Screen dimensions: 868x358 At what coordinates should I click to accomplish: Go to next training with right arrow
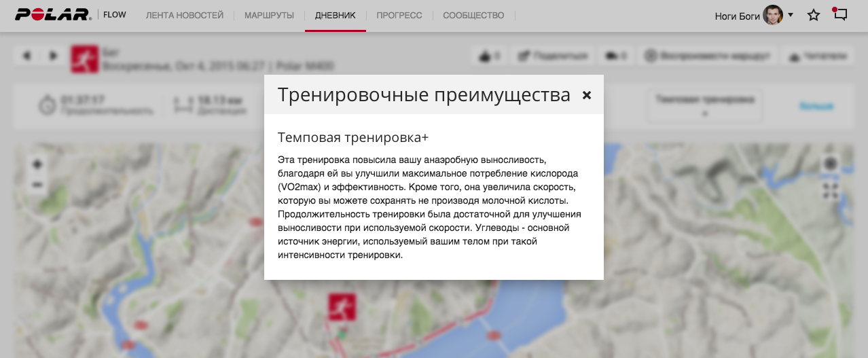point(53,56)
